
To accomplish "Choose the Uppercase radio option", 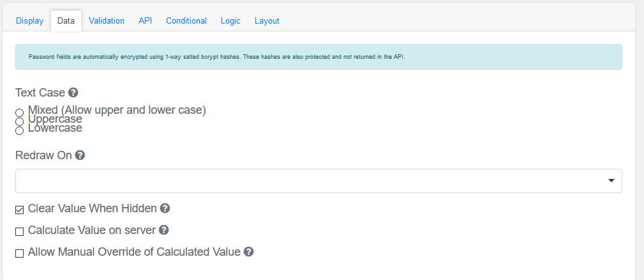I will pyautogui.click(x=20, y=121).
